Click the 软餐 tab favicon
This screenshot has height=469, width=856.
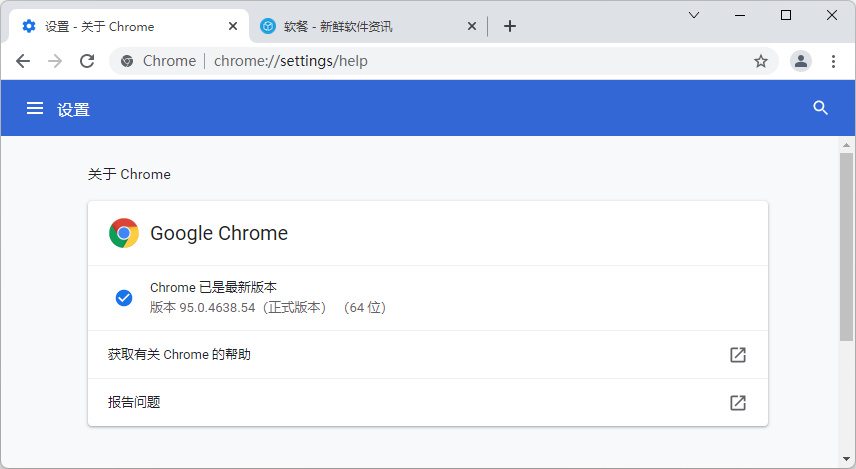(x=268, y=26)
